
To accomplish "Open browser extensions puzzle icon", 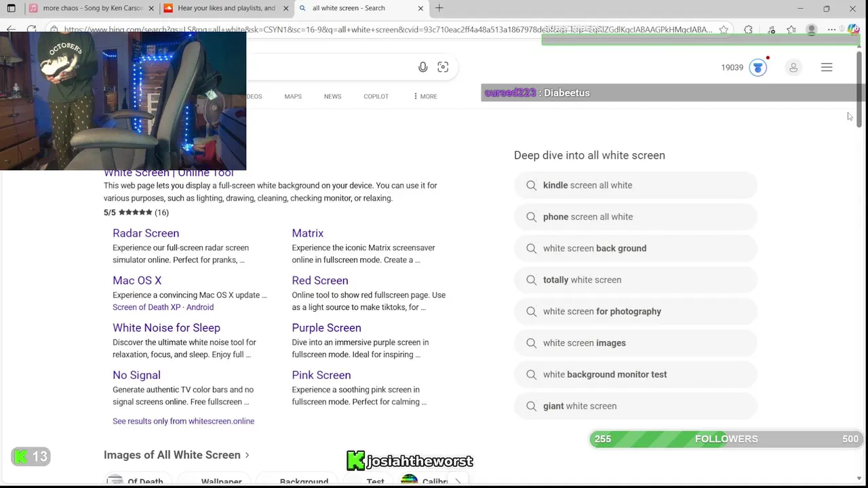I will tap(748, 30).
